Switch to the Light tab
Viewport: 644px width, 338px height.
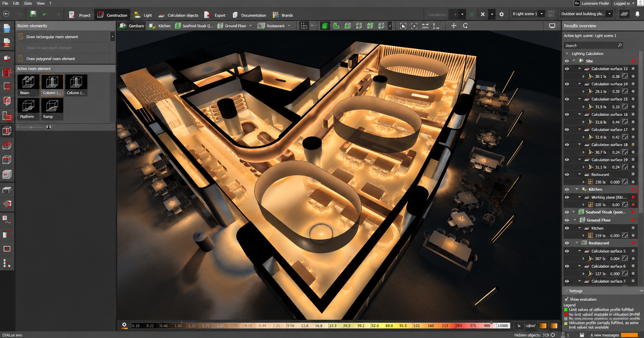(x=143, y=15)
